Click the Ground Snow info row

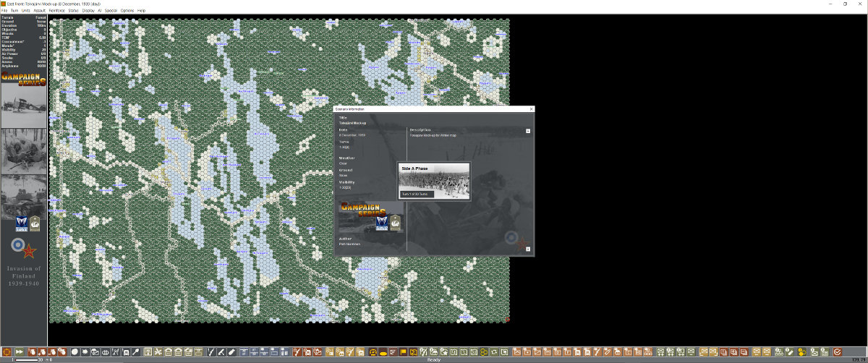(x=24, y=21)
